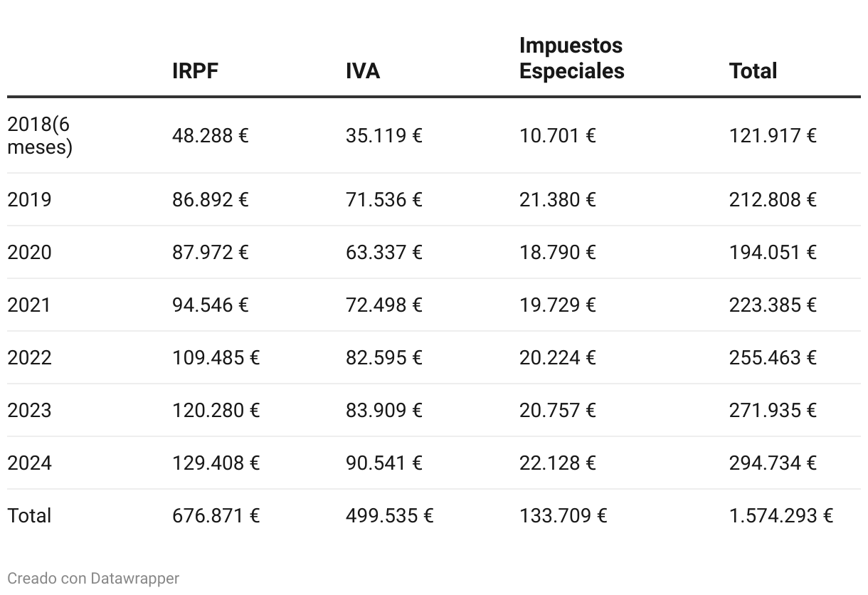Click the bottom Total row label
The image size is (868, 595).
click(29, 515)
